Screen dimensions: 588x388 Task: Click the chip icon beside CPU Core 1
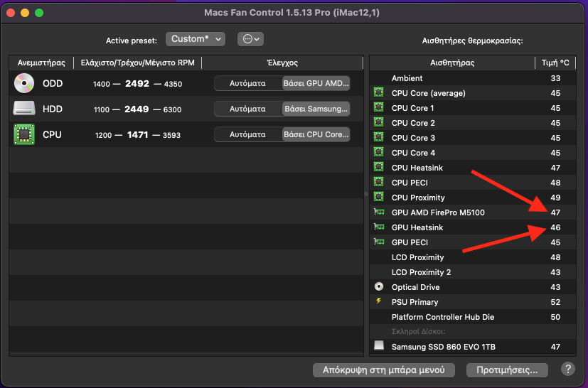(379, 107)
